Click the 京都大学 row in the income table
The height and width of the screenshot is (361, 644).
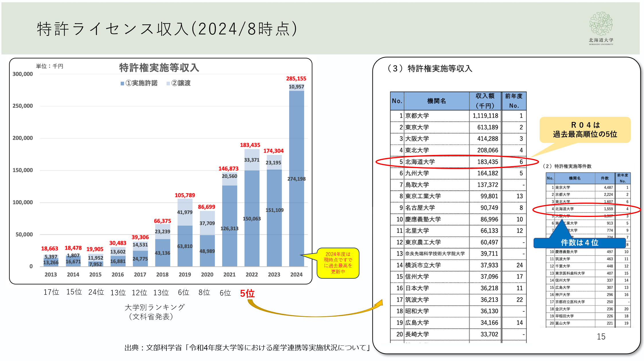pos(458,116)
